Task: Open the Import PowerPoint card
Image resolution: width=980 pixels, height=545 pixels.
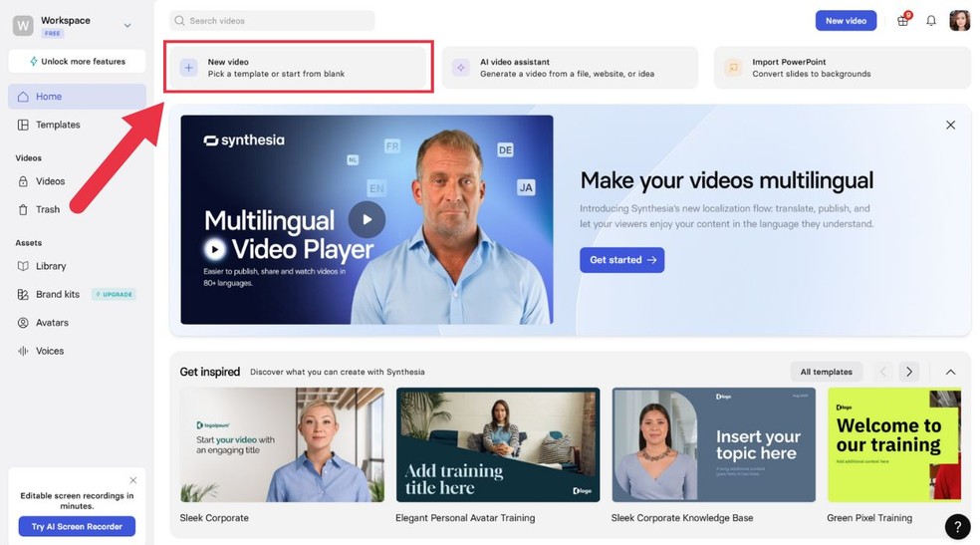Action: [x=843, y=68]
